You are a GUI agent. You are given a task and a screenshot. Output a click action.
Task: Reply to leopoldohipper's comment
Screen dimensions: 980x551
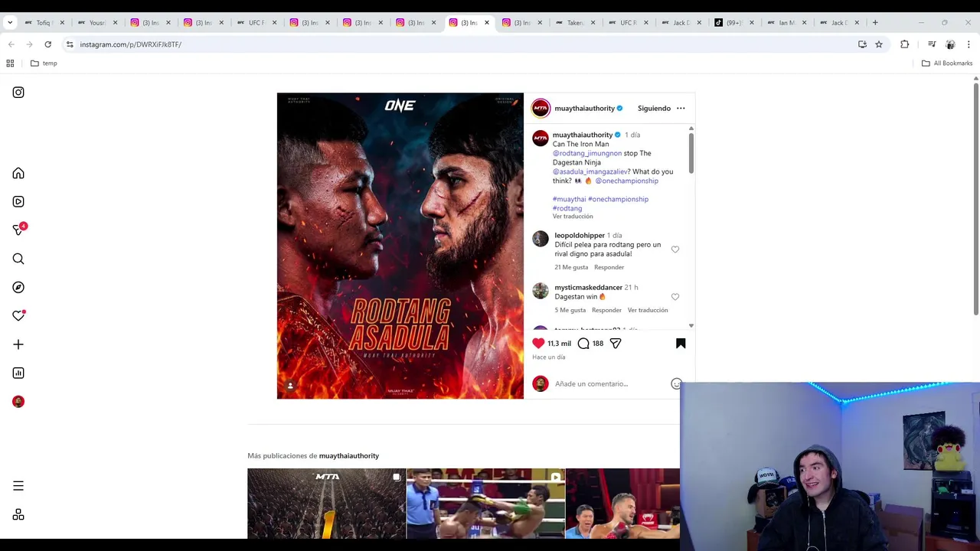(x=609, y=267)
